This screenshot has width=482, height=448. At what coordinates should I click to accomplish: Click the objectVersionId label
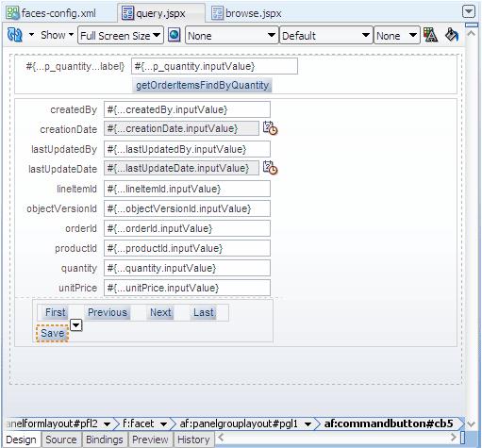point(61,208)
